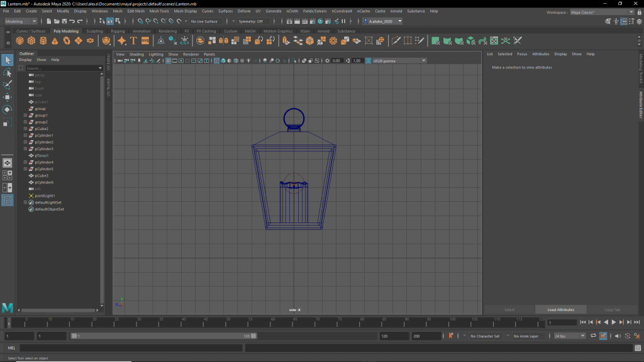
Task: Open the Modeling menu set dropdown
Action: (x=21, y=21)
